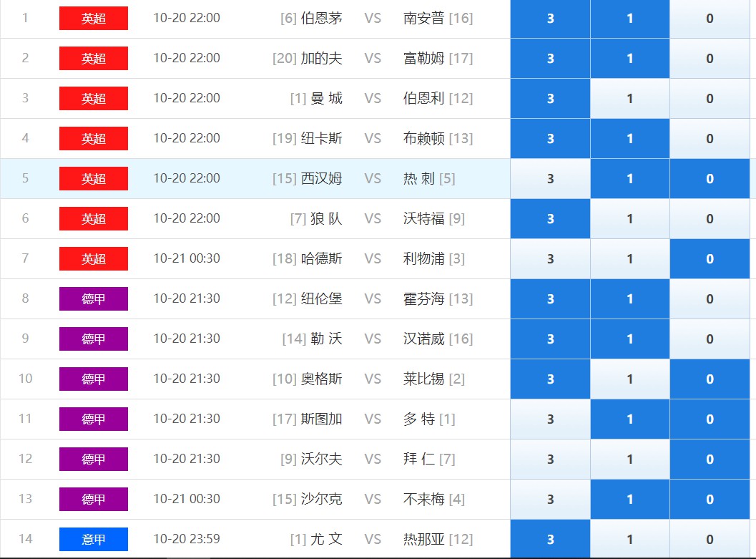The height and width of the screenshot is (559, 756).
Task: Toggle away win 0 for 西汉姆 vs 热刺
Action: 710,178
